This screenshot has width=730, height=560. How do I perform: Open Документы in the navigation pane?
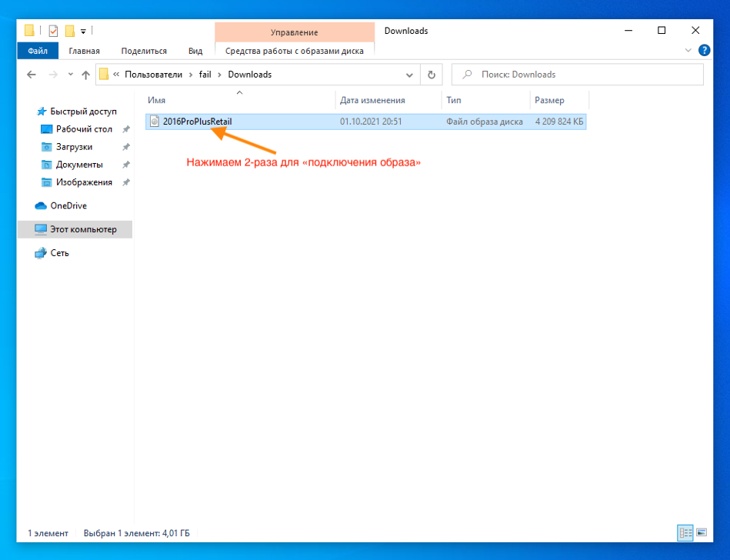coord(79,165)
